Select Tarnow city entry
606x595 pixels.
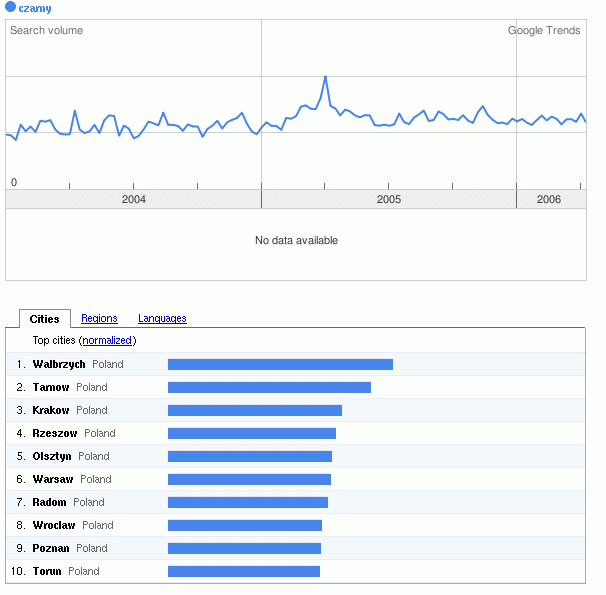pos(50,387)
